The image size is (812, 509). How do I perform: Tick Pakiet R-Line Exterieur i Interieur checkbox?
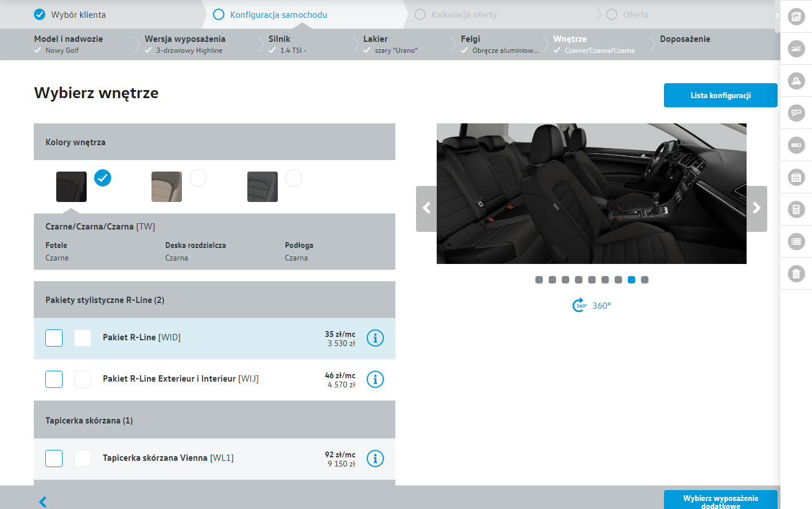point(54,379)
